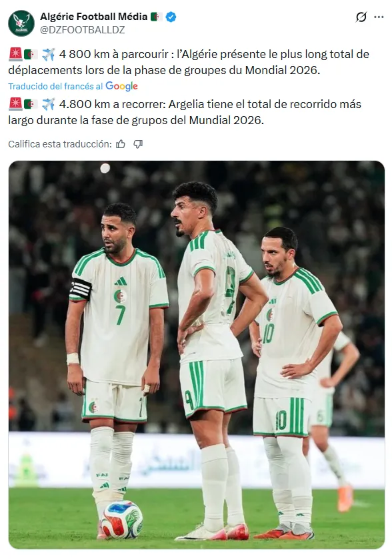
Task: Click the Grok slashed-circle icon
Action: [x=361, y=17]
